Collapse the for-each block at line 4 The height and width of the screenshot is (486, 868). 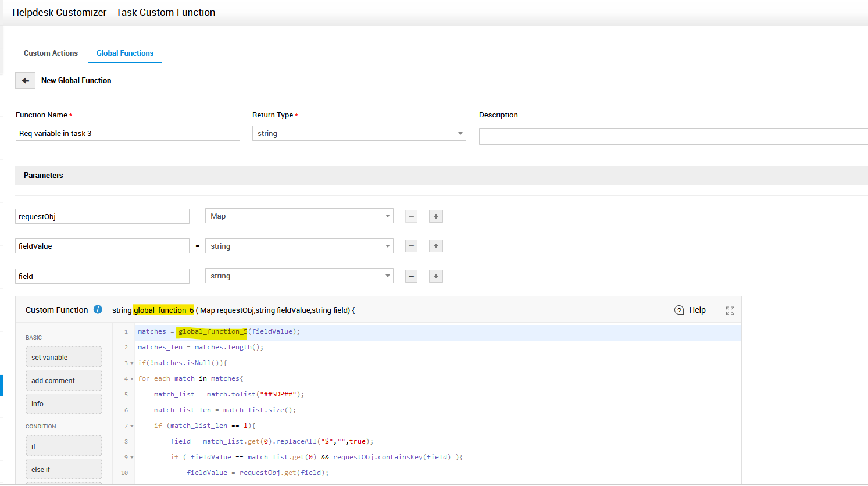(132, 379)
